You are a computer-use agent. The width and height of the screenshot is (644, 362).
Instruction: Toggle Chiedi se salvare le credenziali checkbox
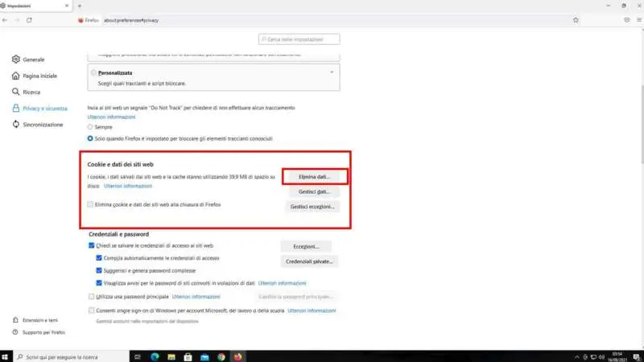(x=91, y=245)
